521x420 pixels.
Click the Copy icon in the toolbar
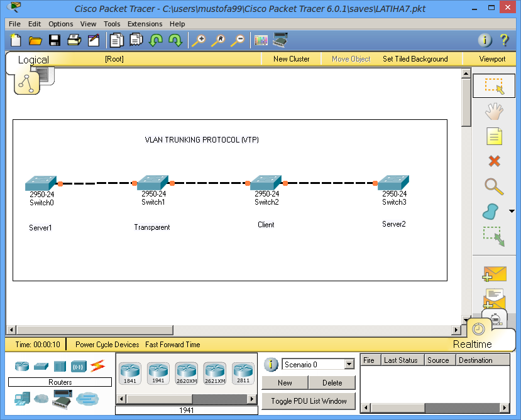(x=117, y=40)
